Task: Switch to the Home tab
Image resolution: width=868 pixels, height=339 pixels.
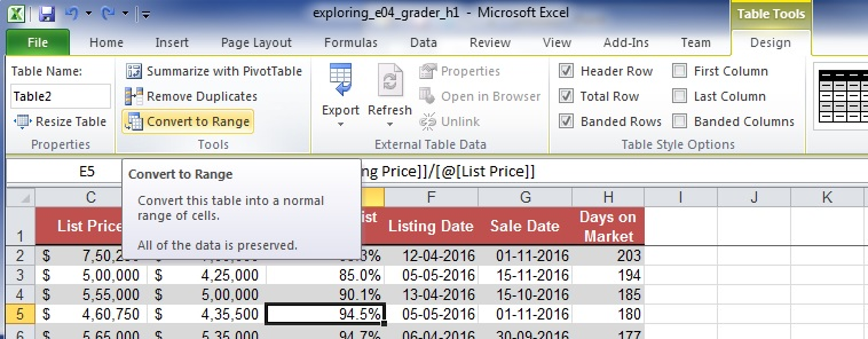Action: pyautogui.click(x=106, y=42)
